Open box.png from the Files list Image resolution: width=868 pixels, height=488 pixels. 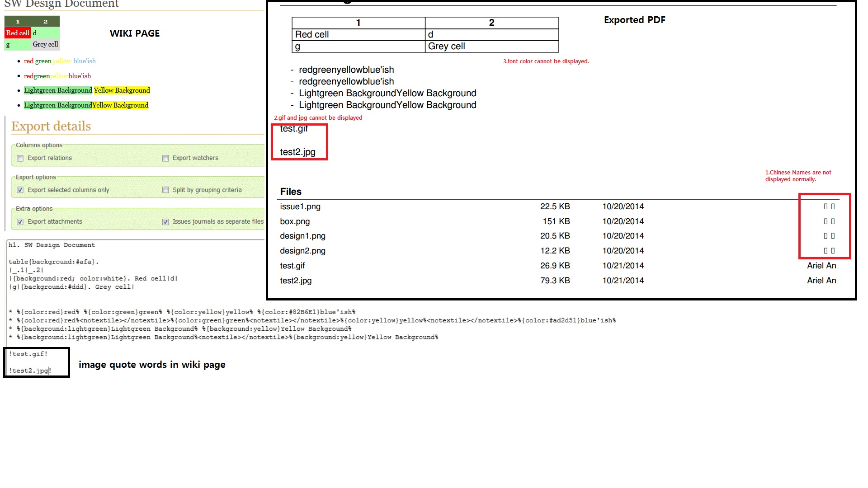point(295,221)
